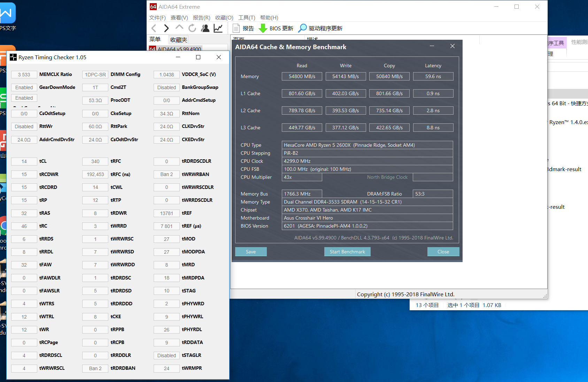This screenshot has width=588, height=382.
Task: Click the tRC value 46 box
Action: pyautogui.click(x=24, y=226)
